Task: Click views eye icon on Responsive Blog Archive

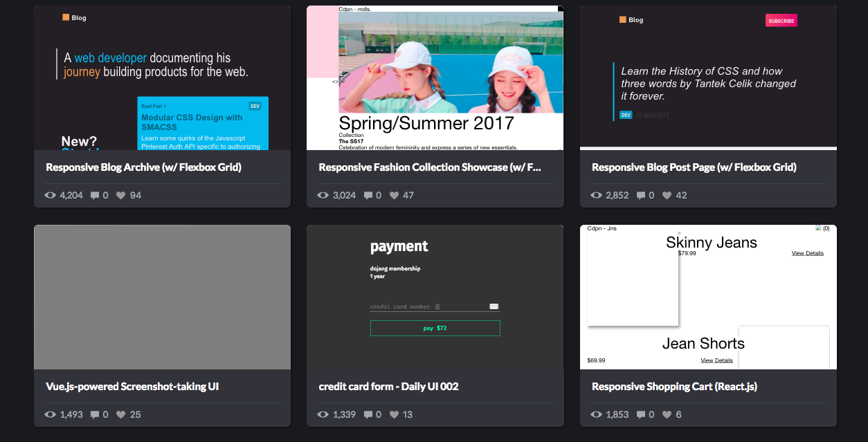Action: pyautogui.click(x=50, y=196)
